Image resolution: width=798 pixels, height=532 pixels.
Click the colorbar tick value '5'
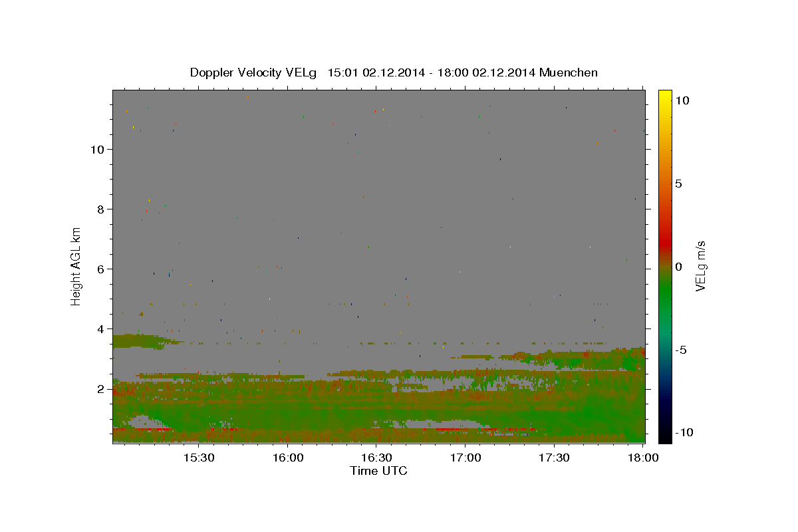point(678,184)
